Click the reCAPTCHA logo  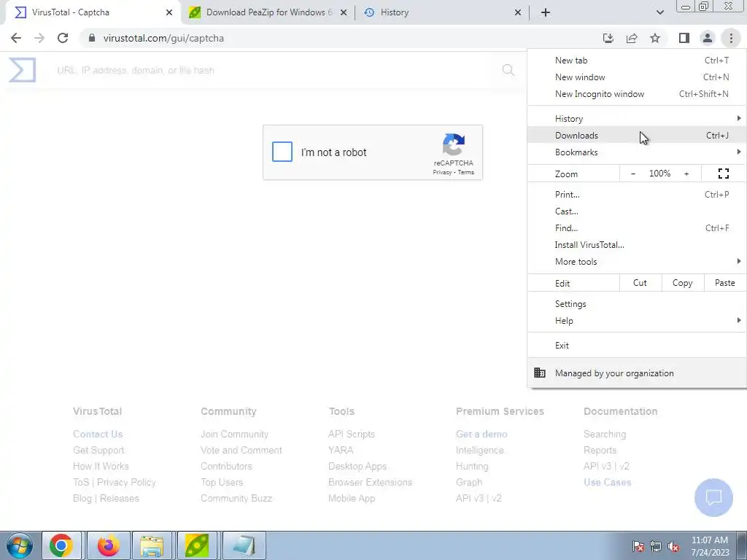pyautogui.click(x=454, y=144)
